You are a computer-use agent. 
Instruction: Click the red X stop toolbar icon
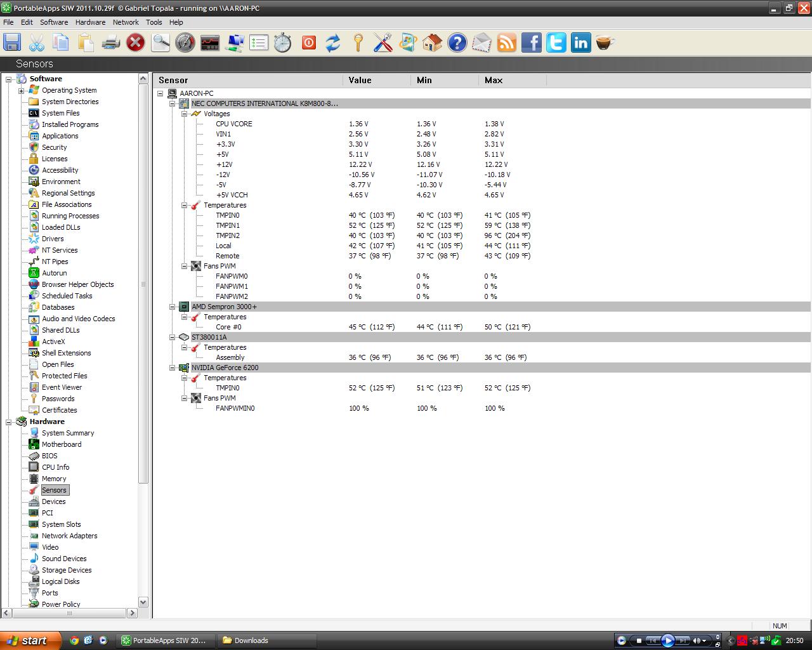click(135, 43)
